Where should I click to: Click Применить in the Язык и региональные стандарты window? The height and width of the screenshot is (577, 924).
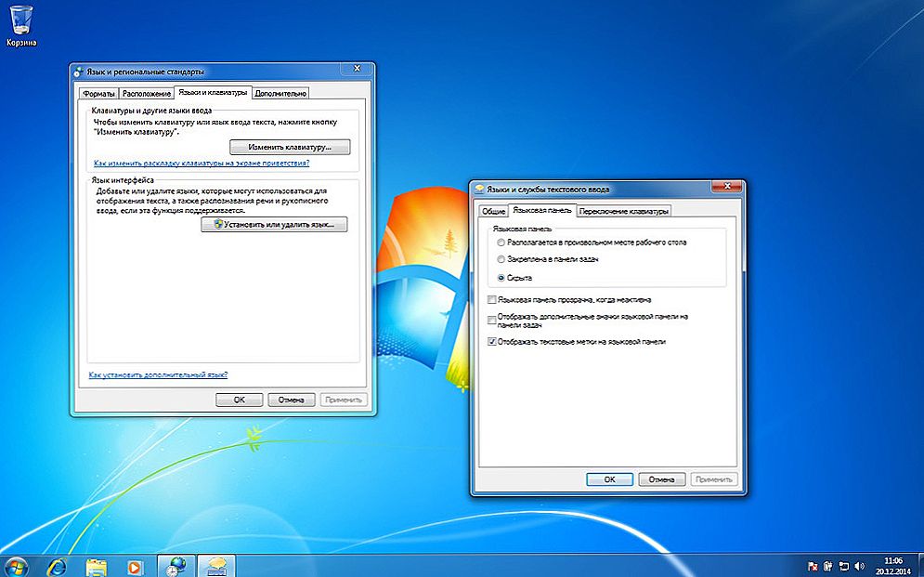pos(344,400)
